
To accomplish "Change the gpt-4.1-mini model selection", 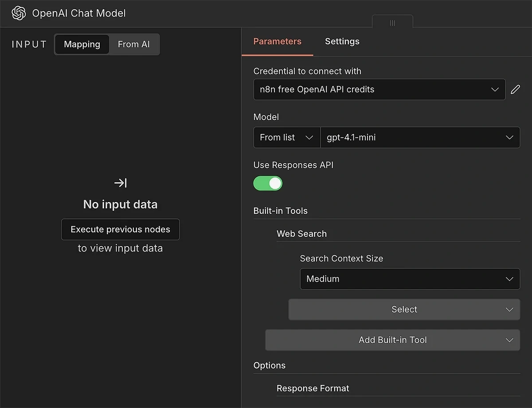I will pos(420,137).
